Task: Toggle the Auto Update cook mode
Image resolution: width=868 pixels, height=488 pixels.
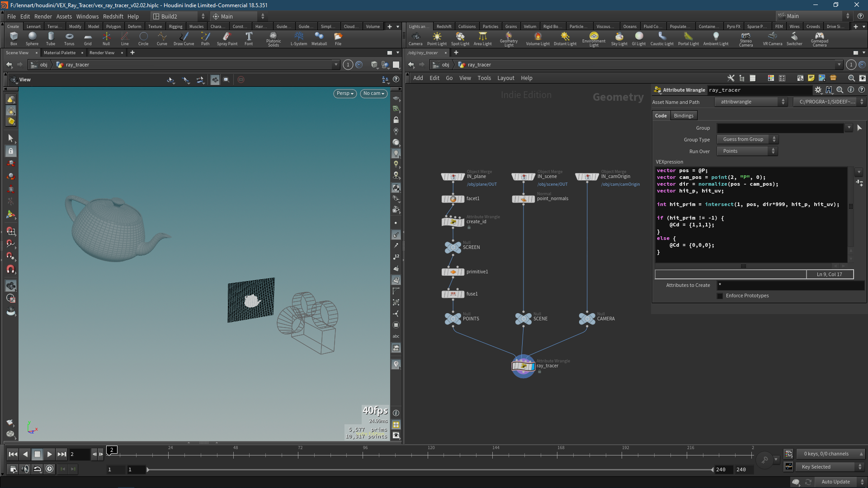Action: [x=840, y=482]
